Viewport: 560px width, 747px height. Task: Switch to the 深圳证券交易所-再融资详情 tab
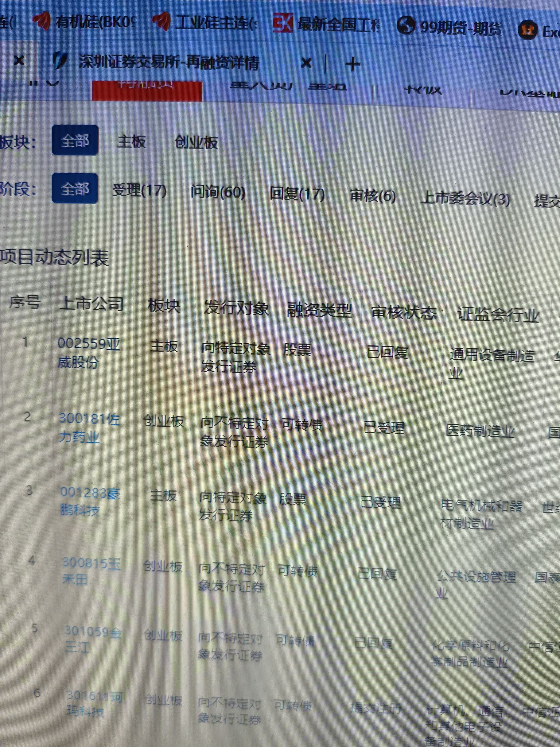coord(169,62)
